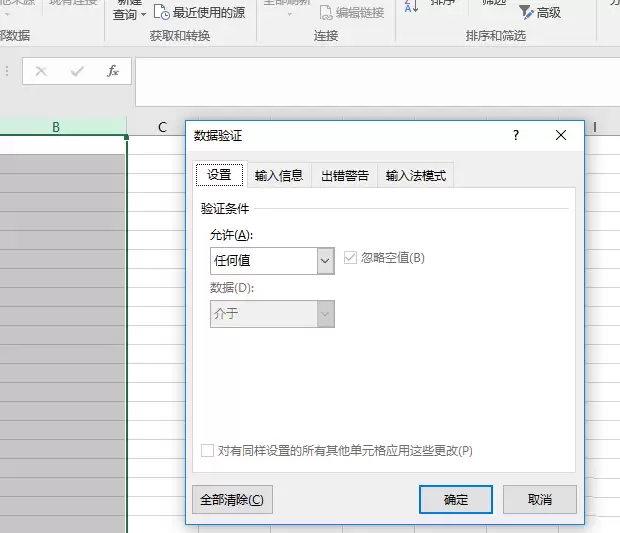Viewport: 620px width, 533px height.
Task: Expand the 查询 new query dropdown arrow
Action: click(x=144, y=15)
